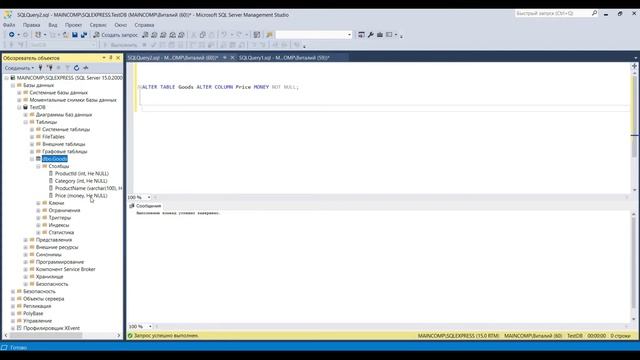
Task: Click the Disconnect plug icon in Object Explorer
Action: [50, 68]
